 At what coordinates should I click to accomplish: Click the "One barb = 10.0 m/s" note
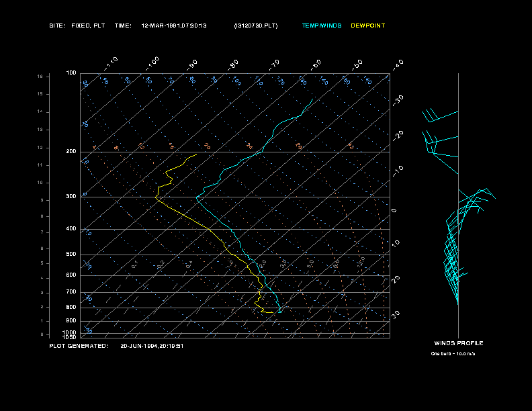(x=453, y=354)
